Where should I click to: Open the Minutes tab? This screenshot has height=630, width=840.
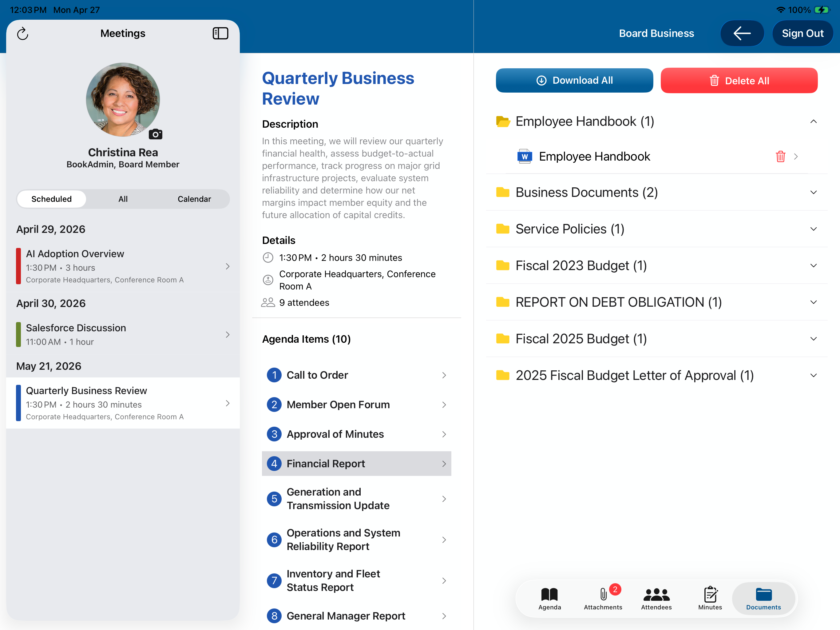[x=710, y=598]
